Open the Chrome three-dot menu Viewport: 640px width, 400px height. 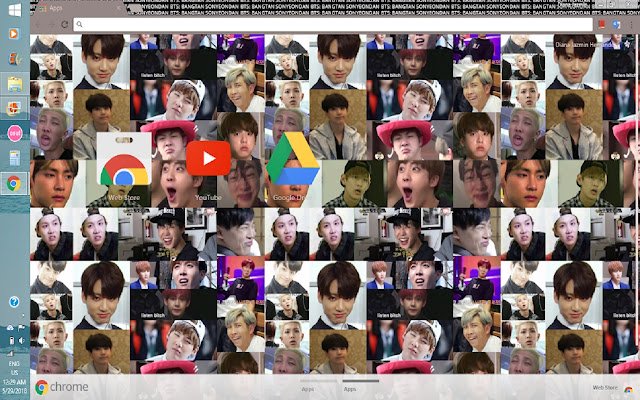point(631,24)
